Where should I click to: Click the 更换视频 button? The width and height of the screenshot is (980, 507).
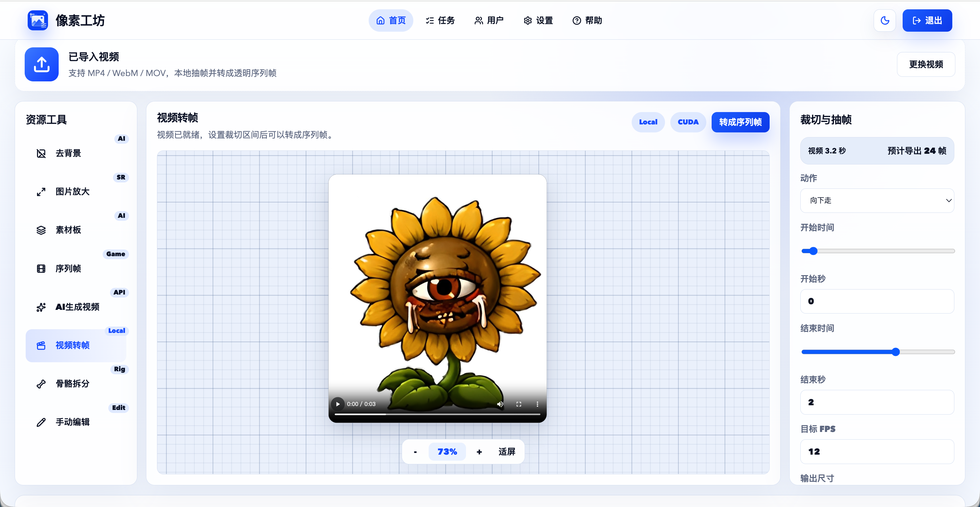pyautogui.click(x=926, y=64)
